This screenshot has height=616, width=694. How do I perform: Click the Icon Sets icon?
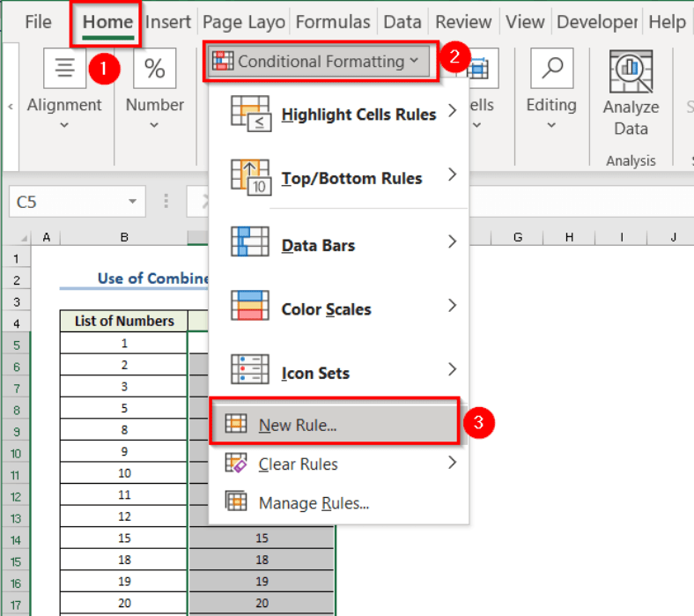(x=250, y=369)
